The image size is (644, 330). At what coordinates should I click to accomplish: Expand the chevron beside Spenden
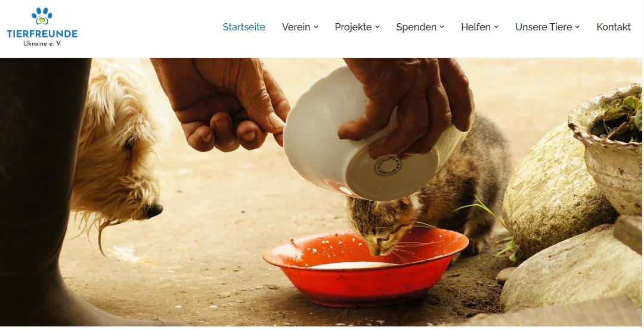coord(442,27)
